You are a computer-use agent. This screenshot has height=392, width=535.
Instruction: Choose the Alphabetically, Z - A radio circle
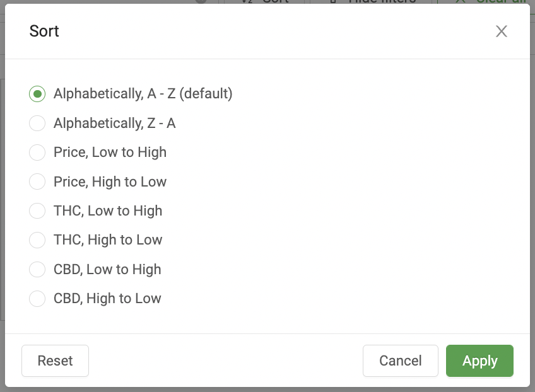pos(37,124)
